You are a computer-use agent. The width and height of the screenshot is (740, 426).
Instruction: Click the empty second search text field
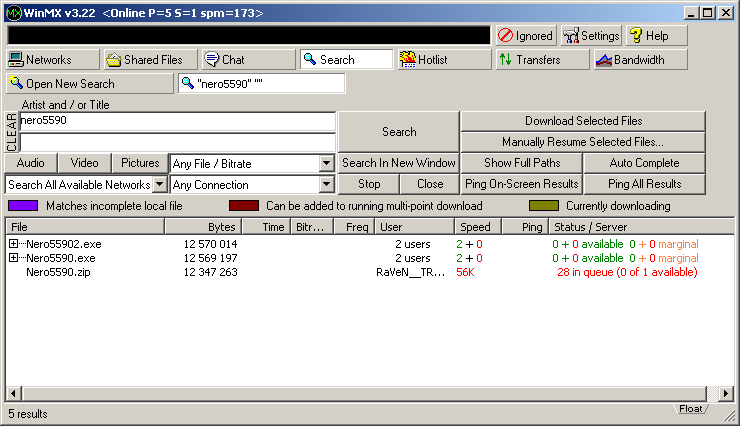click(177, 142)
